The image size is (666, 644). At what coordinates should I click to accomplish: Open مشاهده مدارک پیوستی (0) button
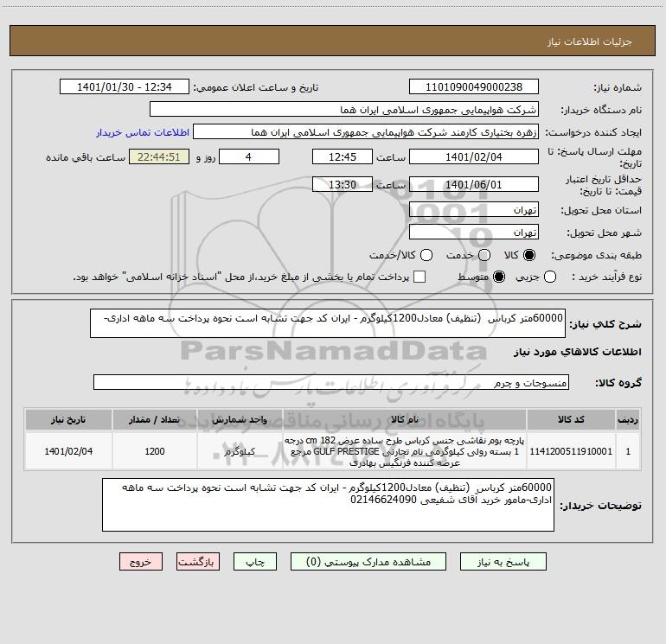[368, 562]
